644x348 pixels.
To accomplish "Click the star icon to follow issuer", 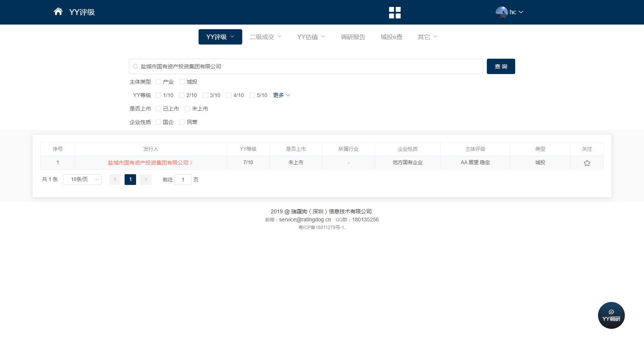I will pos(587,163).
